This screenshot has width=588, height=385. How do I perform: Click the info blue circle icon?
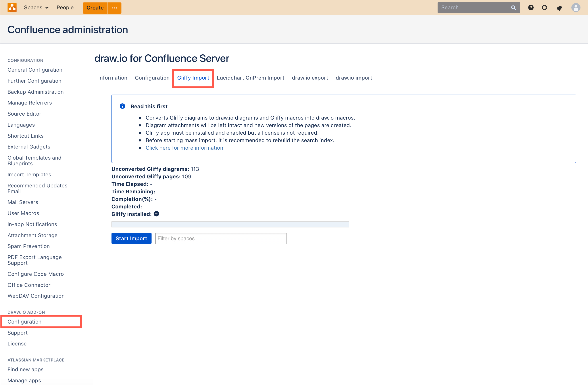pyautogui.click(x=123, y=106)
